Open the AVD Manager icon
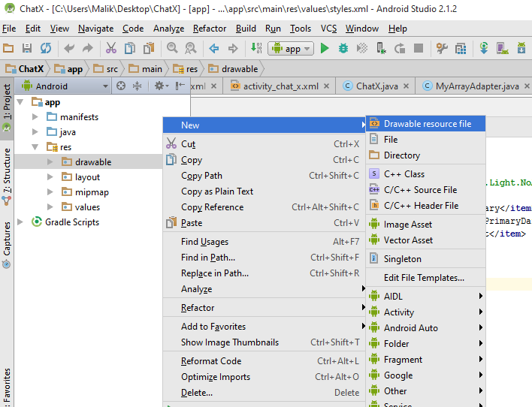 tap(503, 48)
